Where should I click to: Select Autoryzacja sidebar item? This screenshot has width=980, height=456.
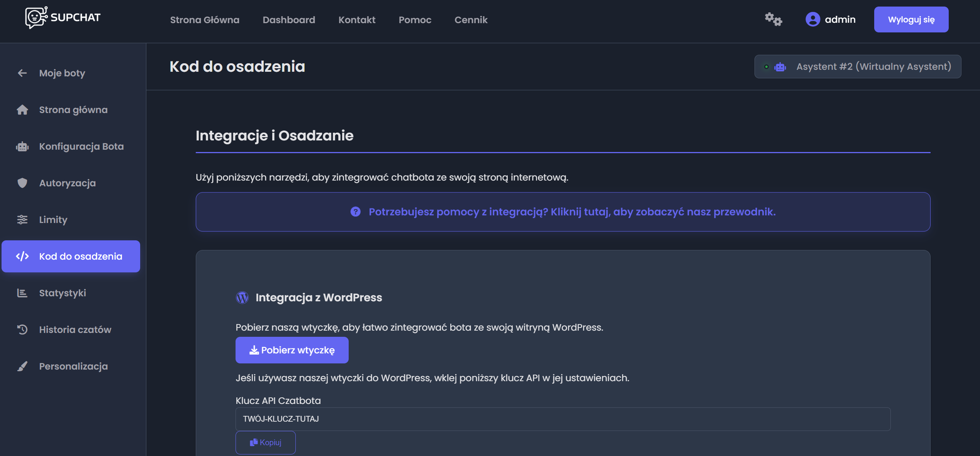pyautogui.click(x=71, y=183)
